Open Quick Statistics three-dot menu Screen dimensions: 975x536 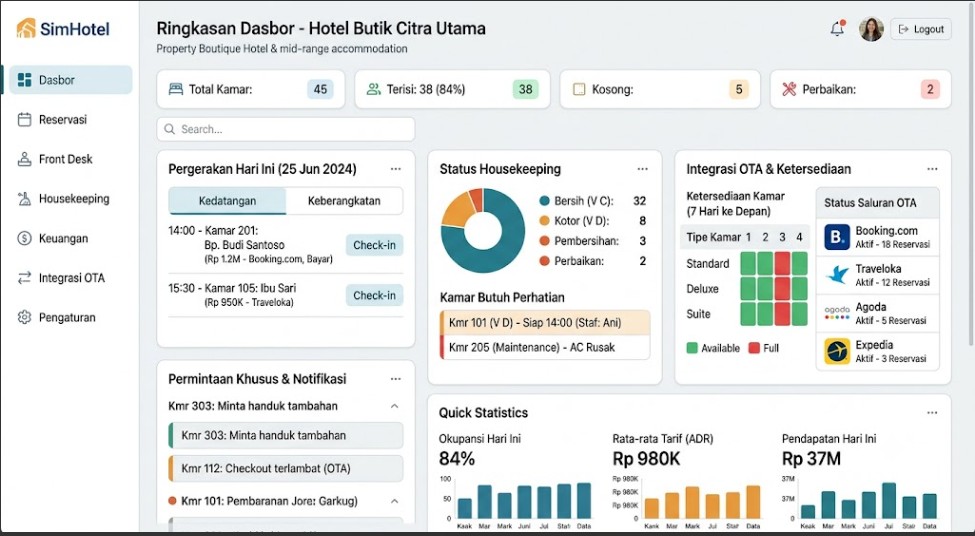(932, 413)
